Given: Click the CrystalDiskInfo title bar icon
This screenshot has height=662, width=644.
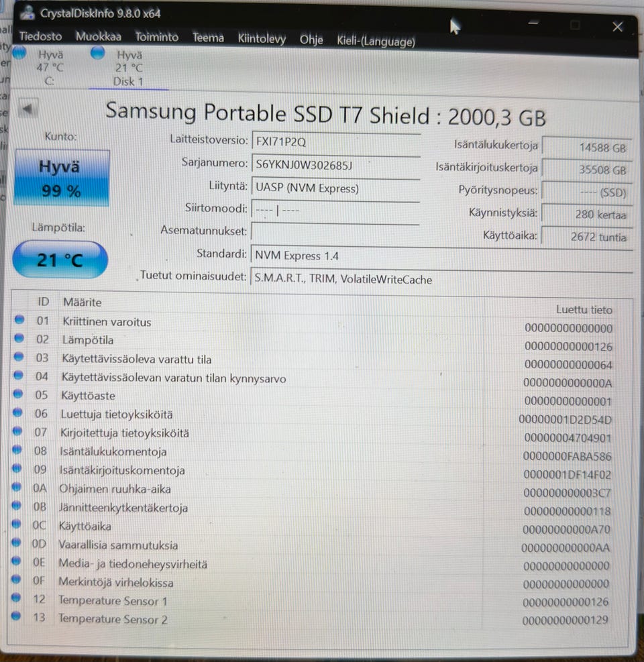Looking at the screenshot, I should click(x=28, y=13).
